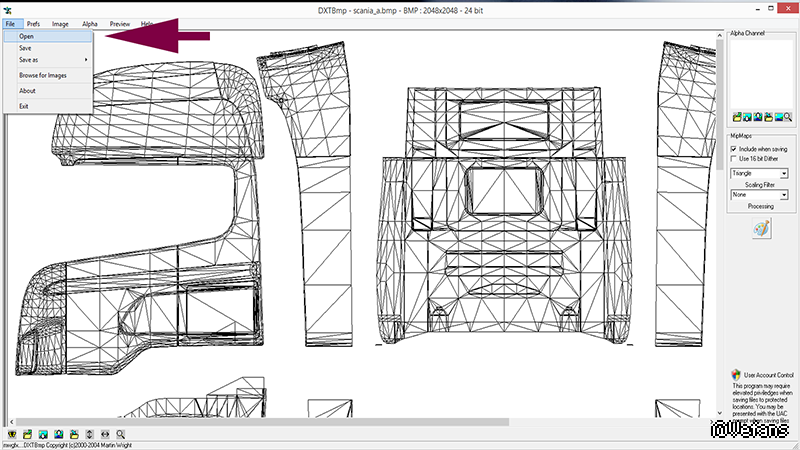Open the Prefs menu
Viewport: 800px width, 450px height.
(34, 22)
